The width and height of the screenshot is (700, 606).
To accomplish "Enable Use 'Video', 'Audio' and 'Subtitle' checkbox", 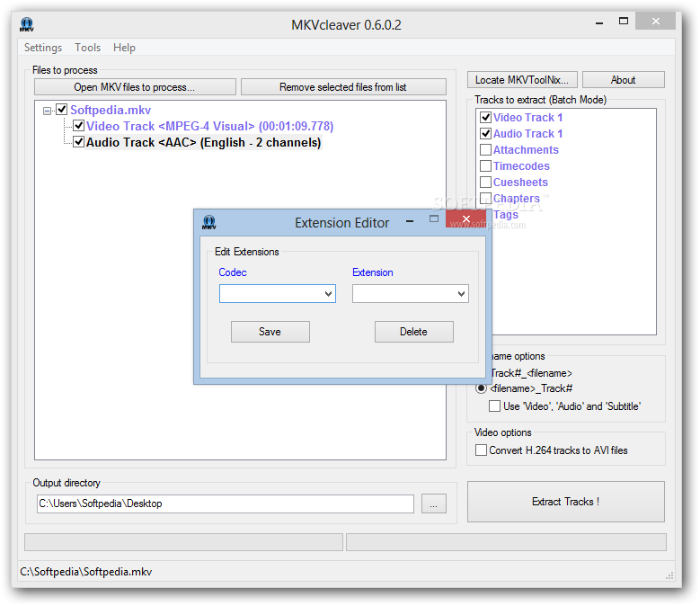I will (494, 405).
